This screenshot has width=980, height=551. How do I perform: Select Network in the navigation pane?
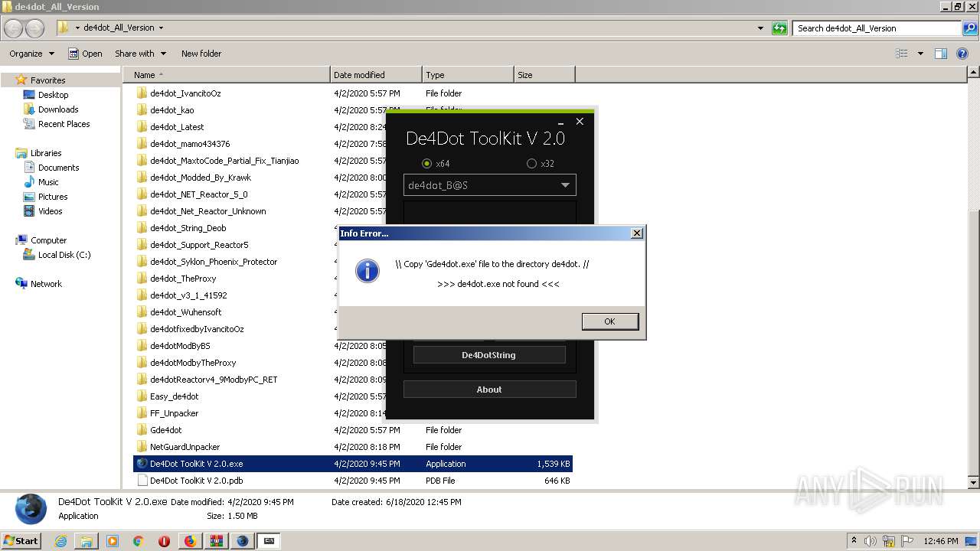click(46, 284)
